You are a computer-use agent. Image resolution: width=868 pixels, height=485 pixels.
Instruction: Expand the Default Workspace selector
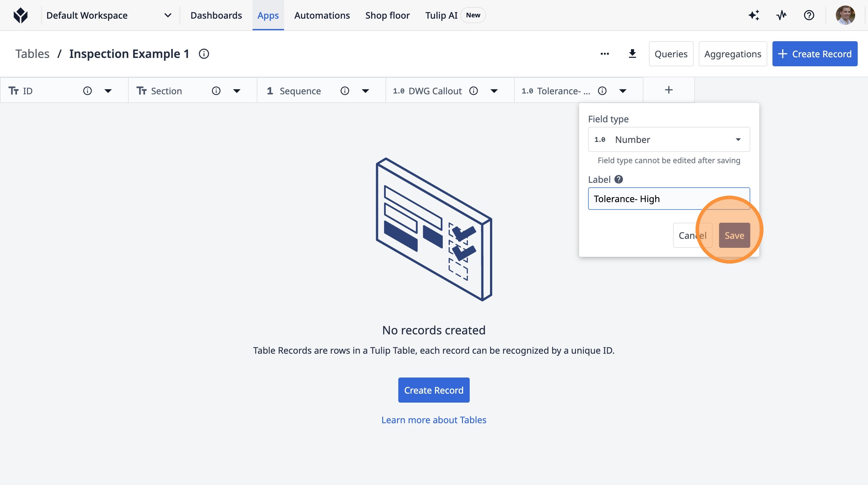pos(168,15)
